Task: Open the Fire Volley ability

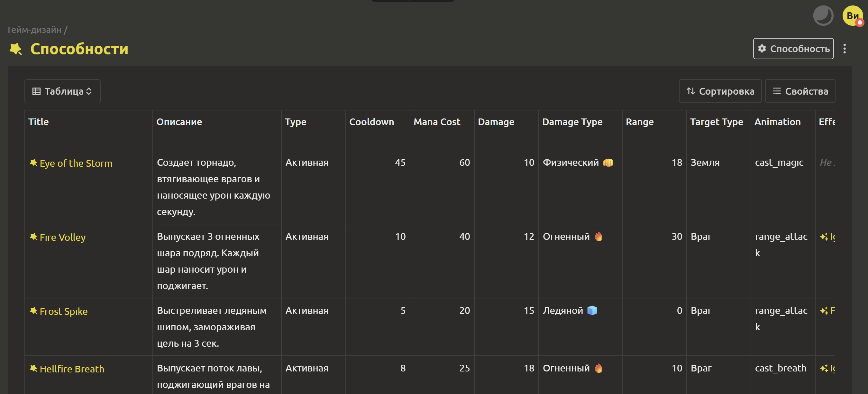Action: point(63,237)
